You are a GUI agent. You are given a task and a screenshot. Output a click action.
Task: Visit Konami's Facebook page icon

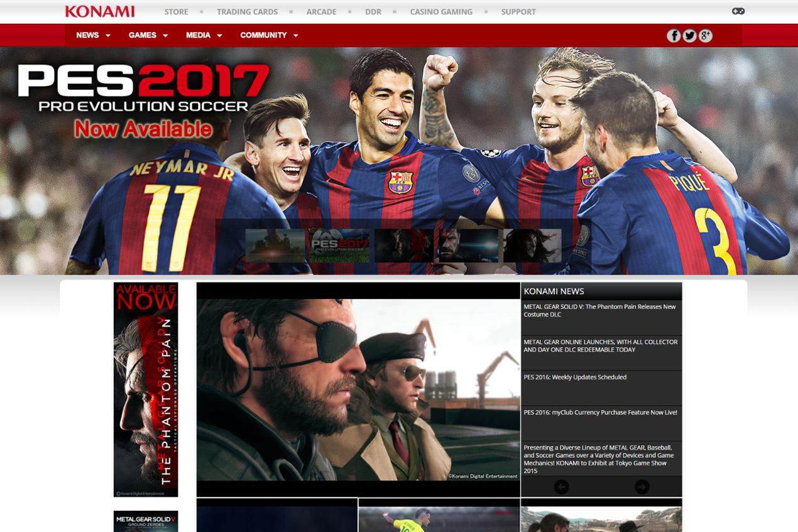(674, 36)
